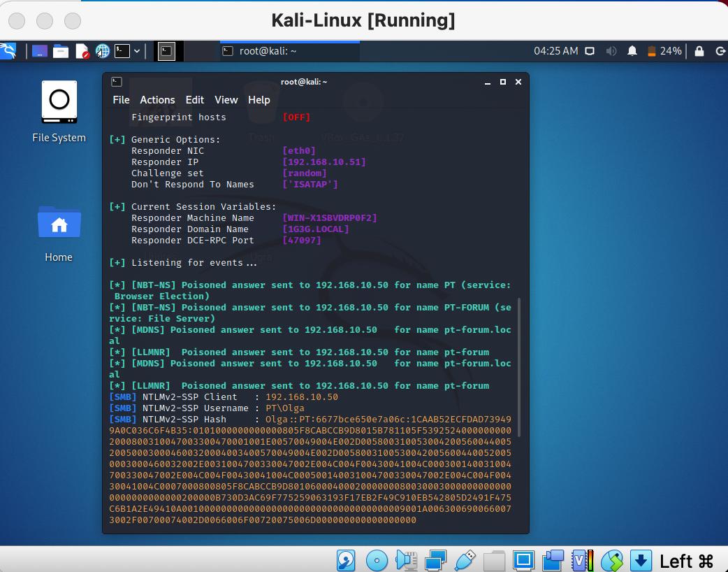The width and height of the screenshot is (728, 572).
Task: Click the VirtualBox hard disk activity icon
Action: click(x=346, y=561)
